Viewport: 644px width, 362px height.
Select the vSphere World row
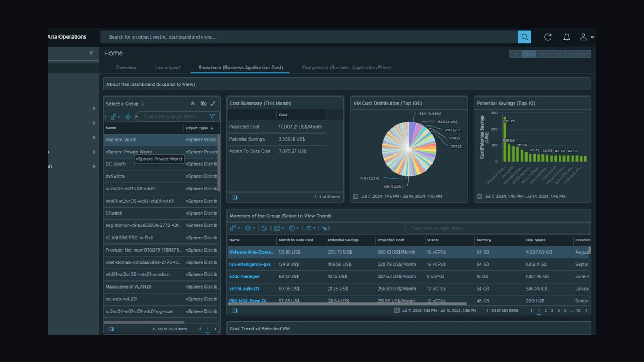[x=161, y=139]
